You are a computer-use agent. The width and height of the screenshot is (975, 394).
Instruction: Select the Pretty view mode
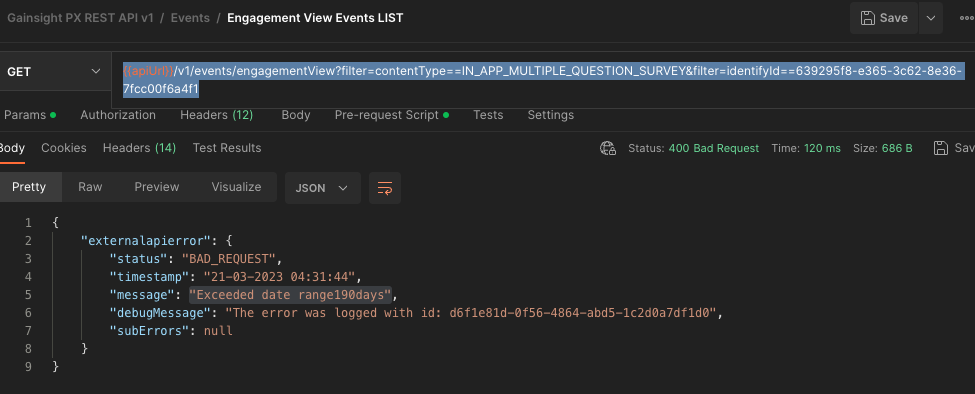pos(29,187)
